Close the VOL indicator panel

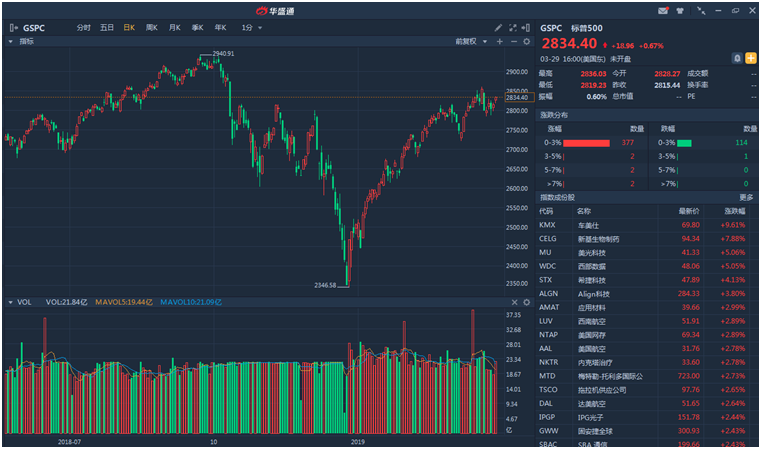click(x=514, y=302)
